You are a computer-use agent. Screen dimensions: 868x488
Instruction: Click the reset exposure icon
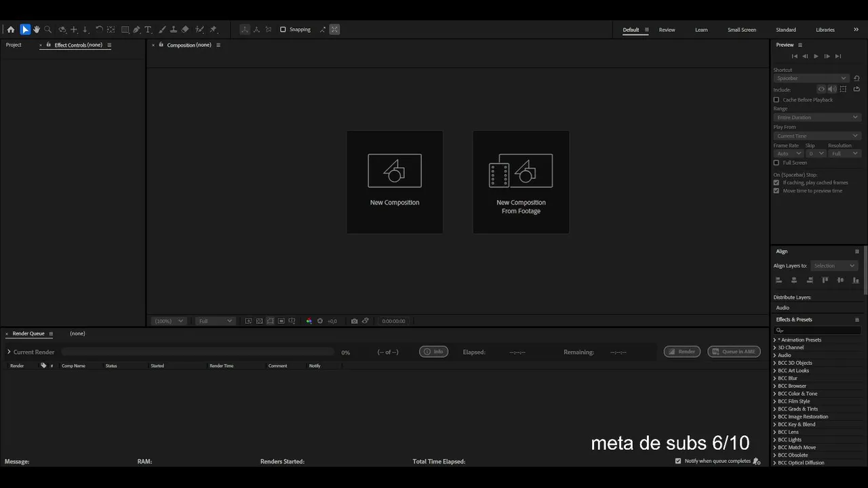pos(320,321)
